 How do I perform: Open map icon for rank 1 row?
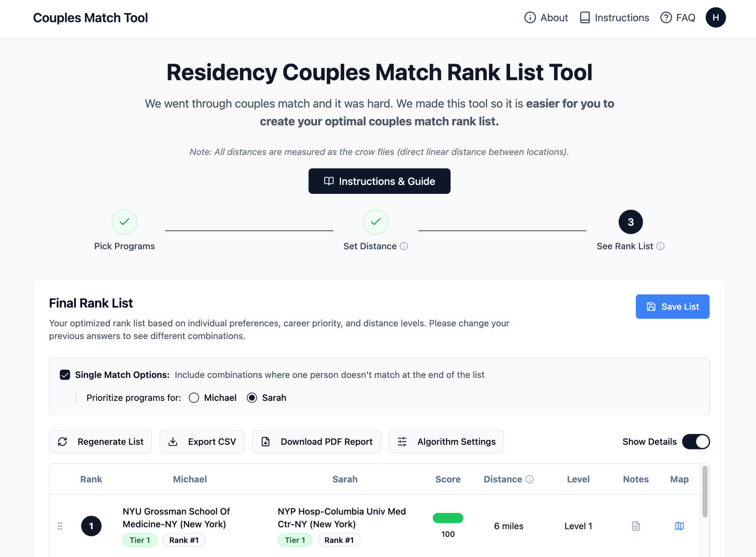[679, 526]
